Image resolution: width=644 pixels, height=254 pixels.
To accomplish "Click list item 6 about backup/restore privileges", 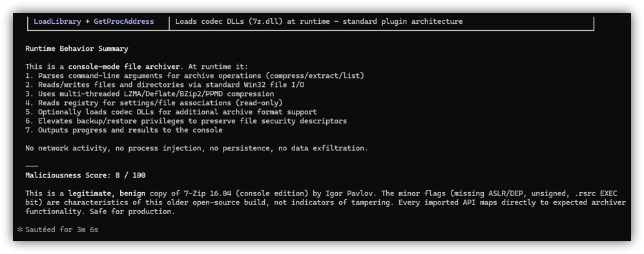I will (x=186, y=121).
